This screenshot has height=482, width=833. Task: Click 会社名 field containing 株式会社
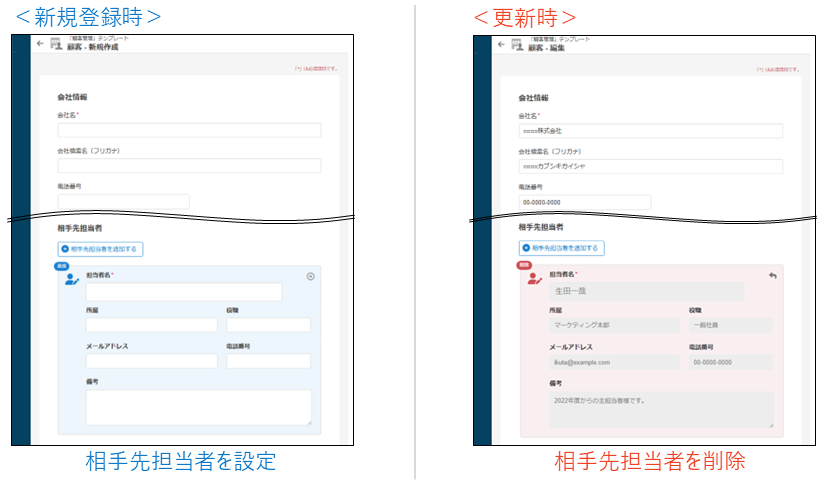650,130
